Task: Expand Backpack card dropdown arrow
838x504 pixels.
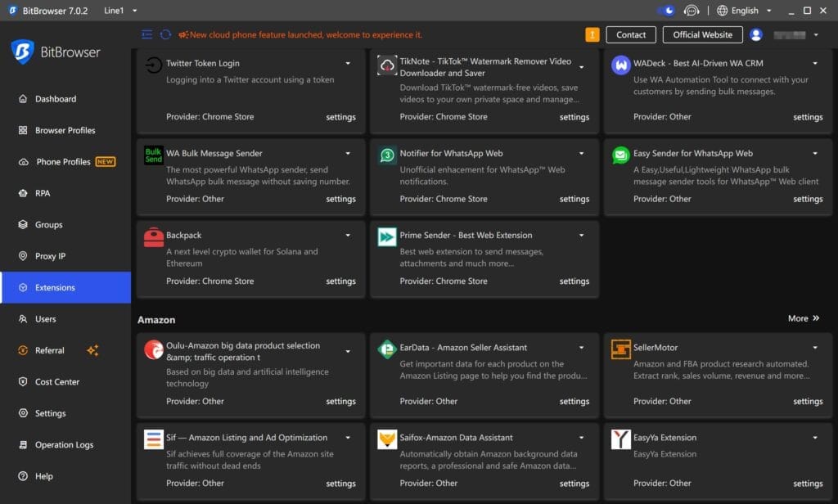Action: click(348, 235)
